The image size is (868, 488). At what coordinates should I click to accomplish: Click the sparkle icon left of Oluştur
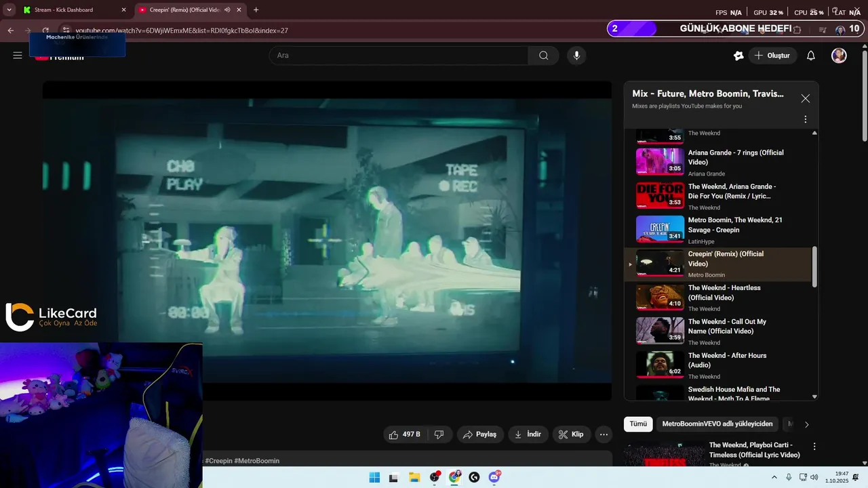point(738,56)
